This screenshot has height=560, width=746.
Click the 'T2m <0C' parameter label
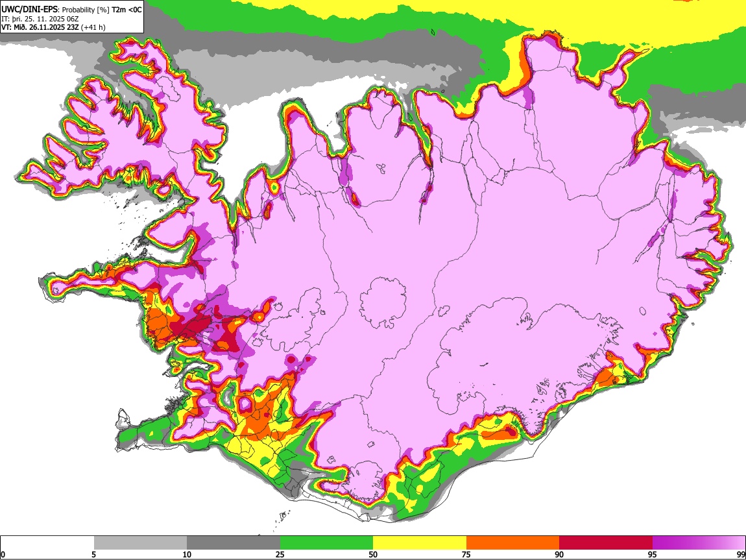(x=126, y=10)
